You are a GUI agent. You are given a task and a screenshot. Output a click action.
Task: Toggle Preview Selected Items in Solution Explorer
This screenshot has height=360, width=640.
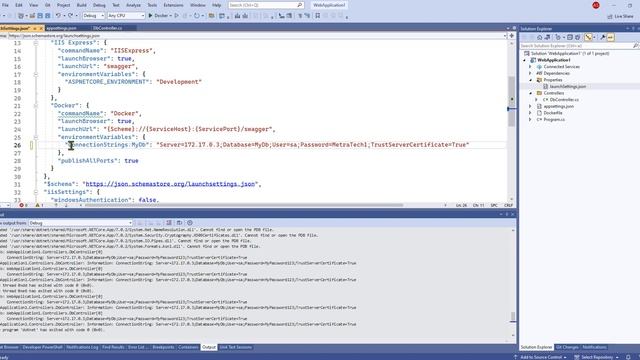point(611,37)
